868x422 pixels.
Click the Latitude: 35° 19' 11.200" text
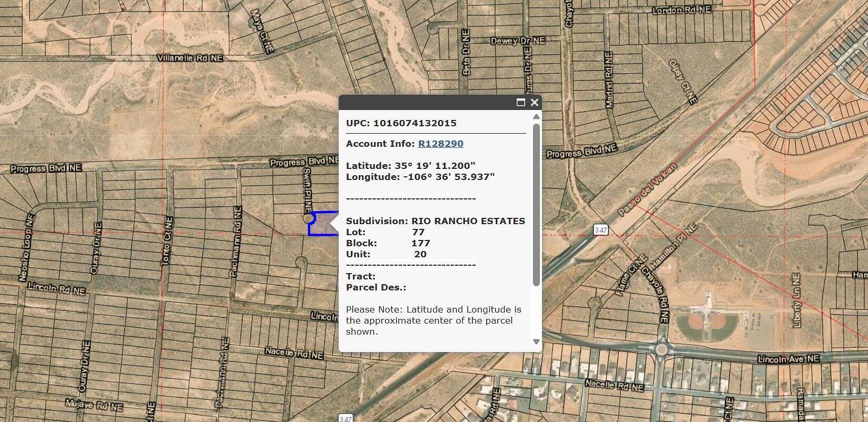tap(411, 166)
